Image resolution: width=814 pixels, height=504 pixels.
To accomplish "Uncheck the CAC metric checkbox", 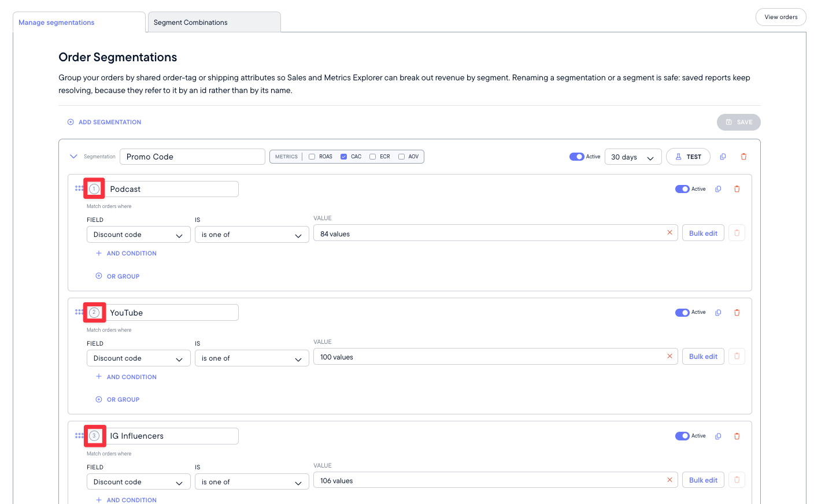I will coord(343,157).
